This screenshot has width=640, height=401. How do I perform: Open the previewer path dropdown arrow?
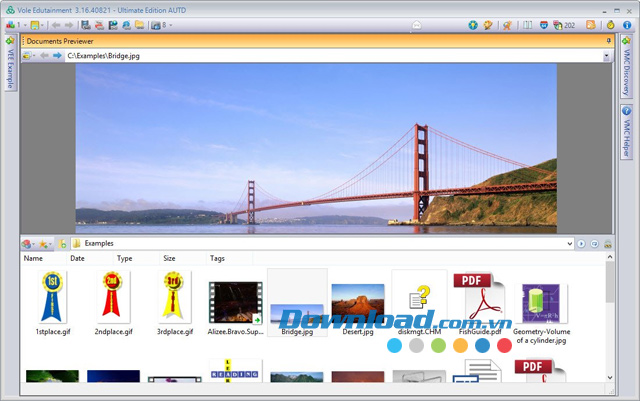tap(607, 56)
